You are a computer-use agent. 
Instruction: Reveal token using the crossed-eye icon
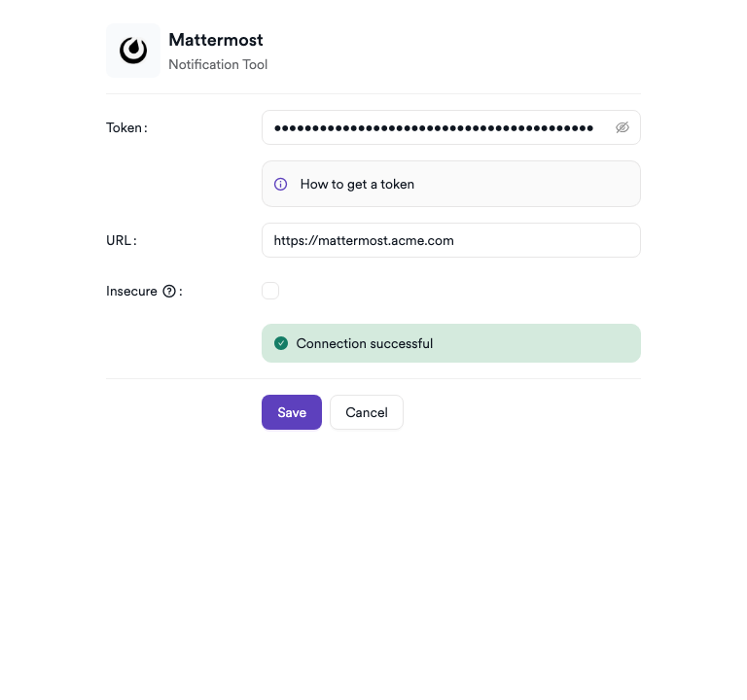tap(622, 127)
